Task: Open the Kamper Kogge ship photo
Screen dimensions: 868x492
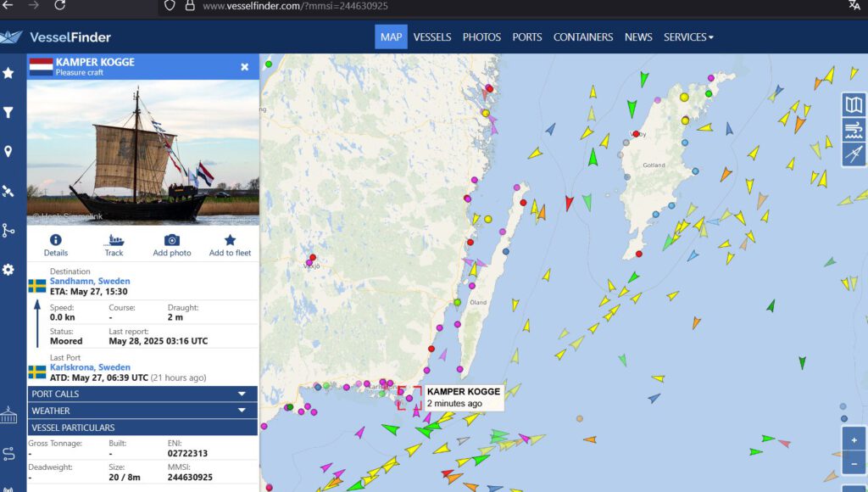Action: click(142, 153)
